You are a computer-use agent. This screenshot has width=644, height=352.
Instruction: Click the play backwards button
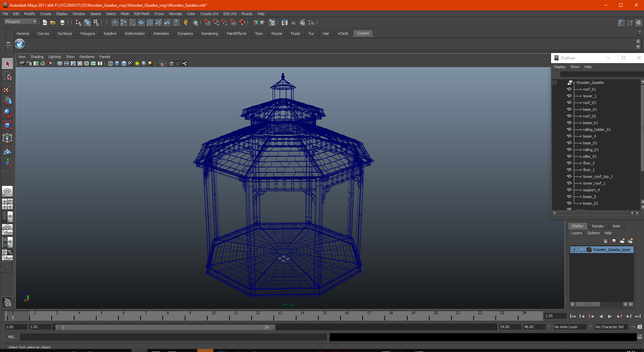click(601, 316)
